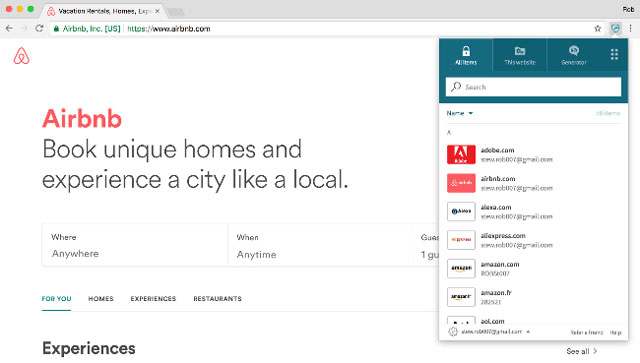640x363 pixels.
Task: View site security info via lock icon
Action: tap(56, 29)
